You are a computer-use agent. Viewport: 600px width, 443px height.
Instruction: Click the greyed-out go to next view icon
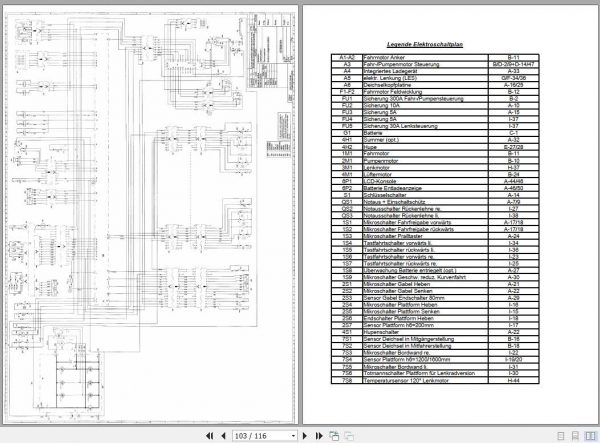pyautogui.click(x=349, y=436)
